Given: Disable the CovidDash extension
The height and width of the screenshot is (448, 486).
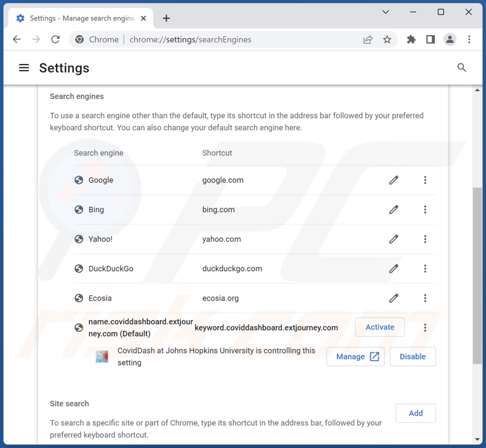Looking at the screenshot, I should click(413, 356).
